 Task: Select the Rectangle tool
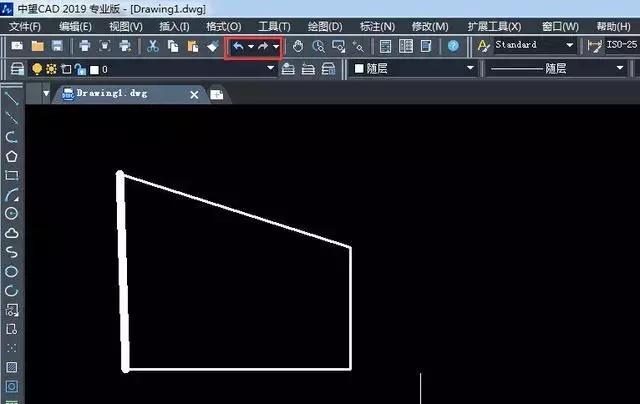tap(11, 175)
